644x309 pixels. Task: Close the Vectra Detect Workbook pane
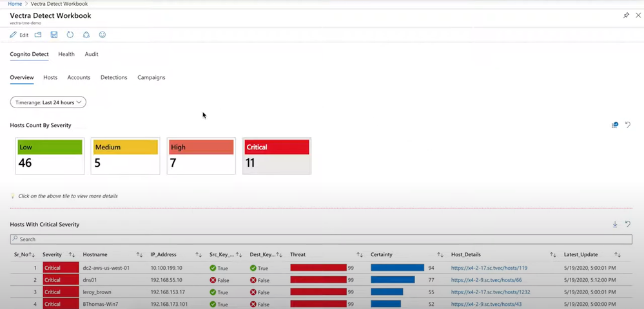(638, 15)
